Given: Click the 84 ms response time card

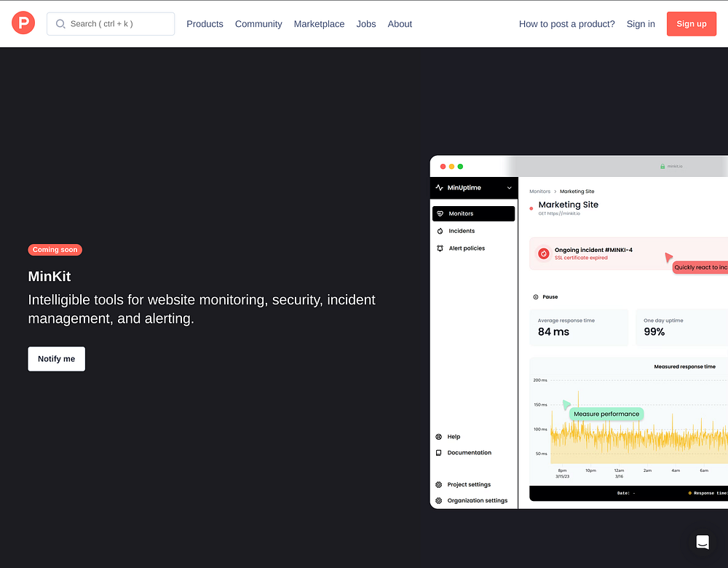Looking at the screenshot, I should click(x=579, y=327).
